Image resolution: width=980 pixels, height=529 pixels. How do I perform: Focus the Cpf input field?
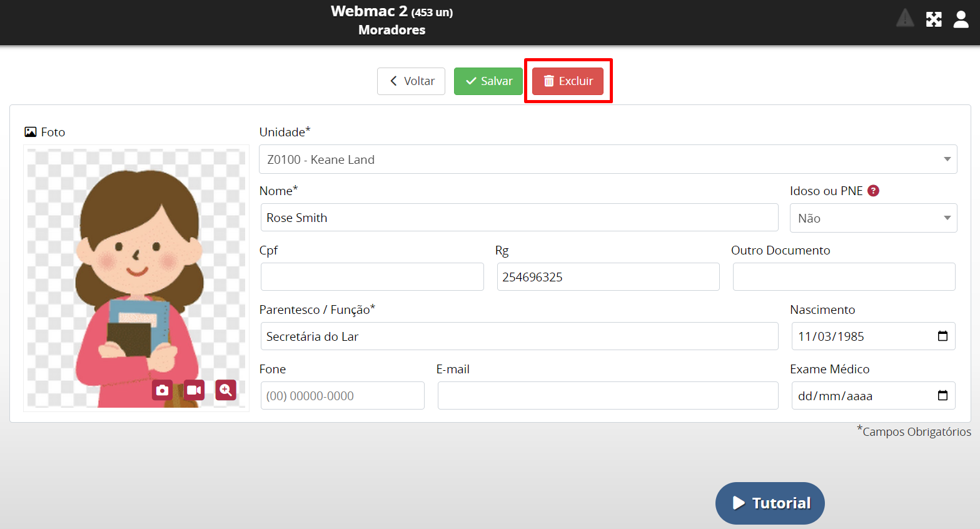click(372, 277)
